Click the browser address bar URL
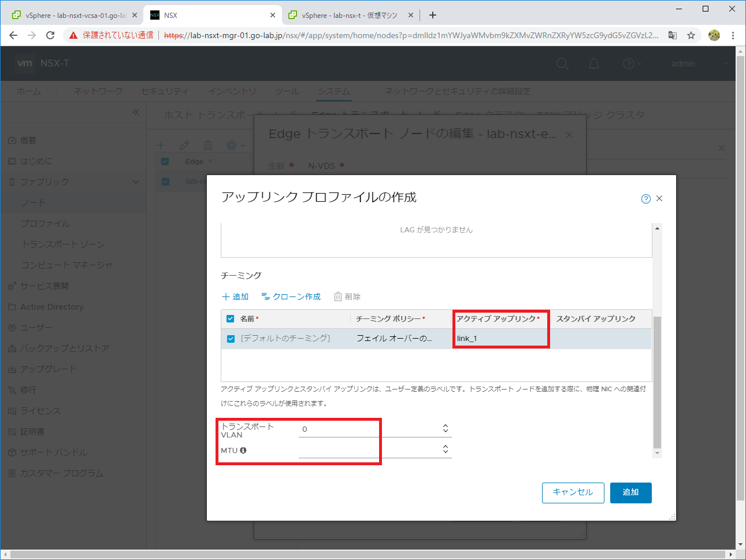 coord(411,35)
